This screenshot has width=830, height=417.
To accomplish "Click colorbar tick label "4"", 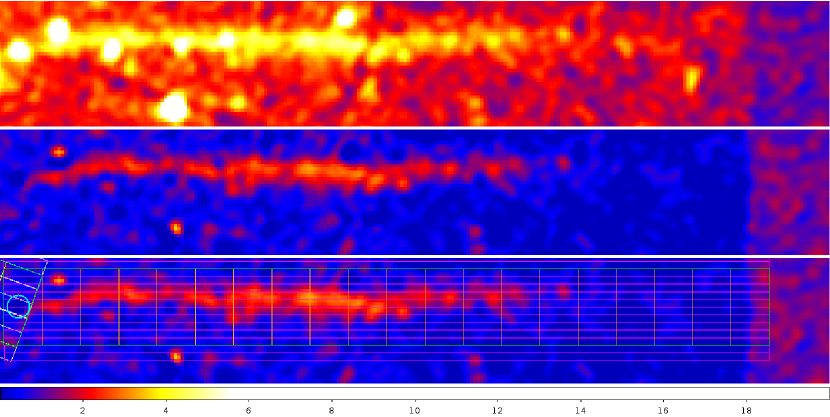I will click(166, 410).
